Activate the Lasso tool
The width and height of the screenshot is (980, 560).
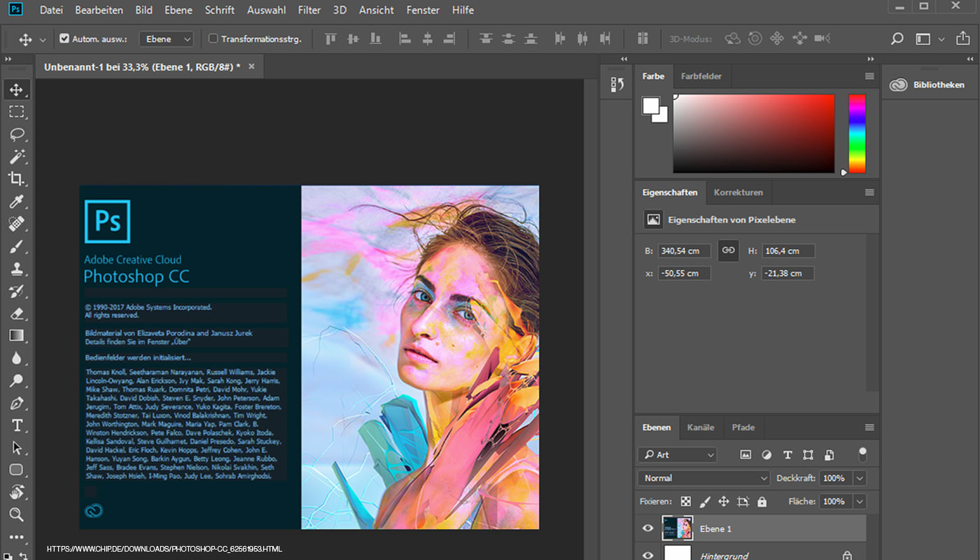pos(17,134)
